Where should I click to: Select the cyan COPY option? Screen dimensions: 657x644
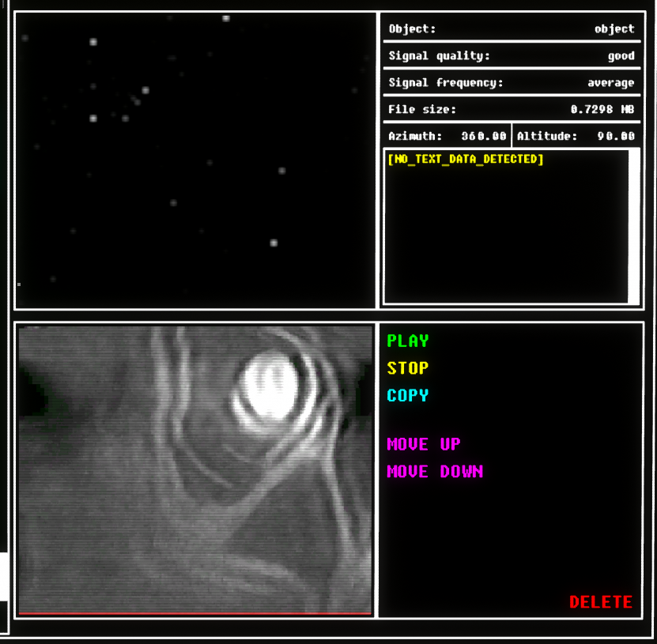coord(407,395)
